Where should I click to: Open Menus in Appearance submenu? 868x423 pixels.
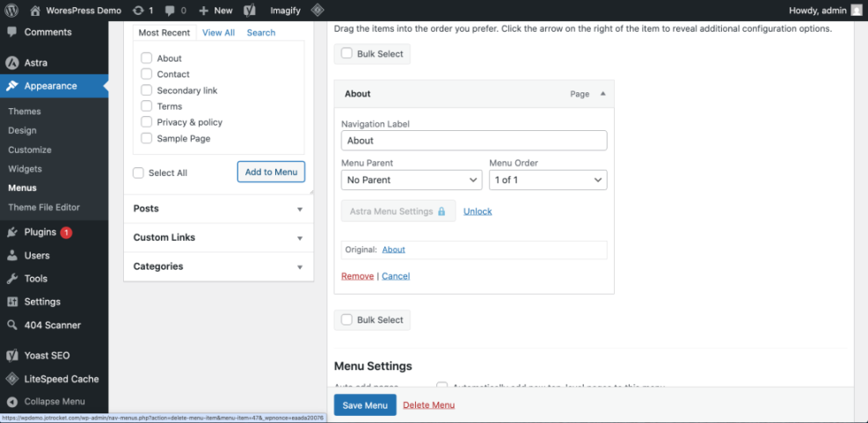[22, 188]
